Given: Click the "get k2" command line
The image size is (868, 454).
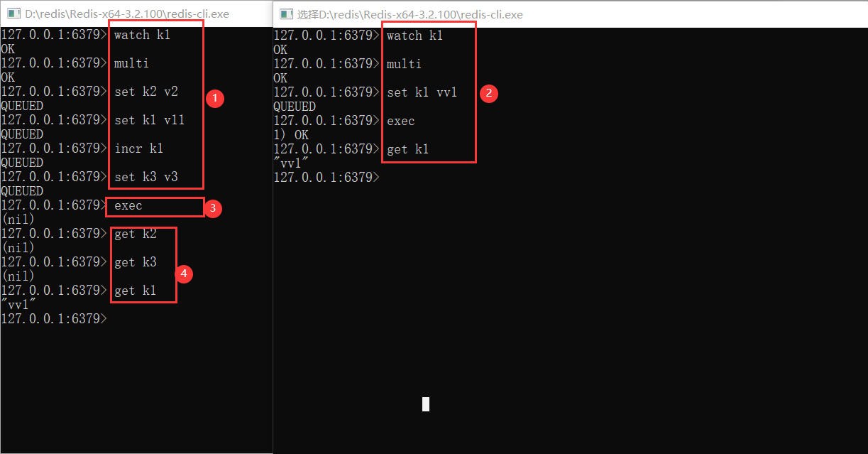Looking at the screenshot, I should point(135,234).
